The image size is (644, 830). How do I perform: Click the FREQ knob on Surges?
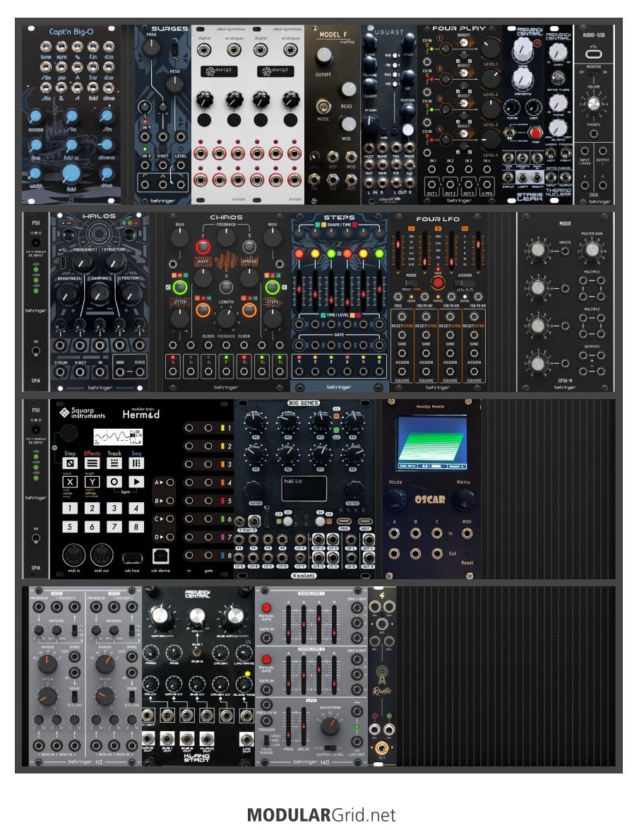pyautogui.click(x=151, y=47)
